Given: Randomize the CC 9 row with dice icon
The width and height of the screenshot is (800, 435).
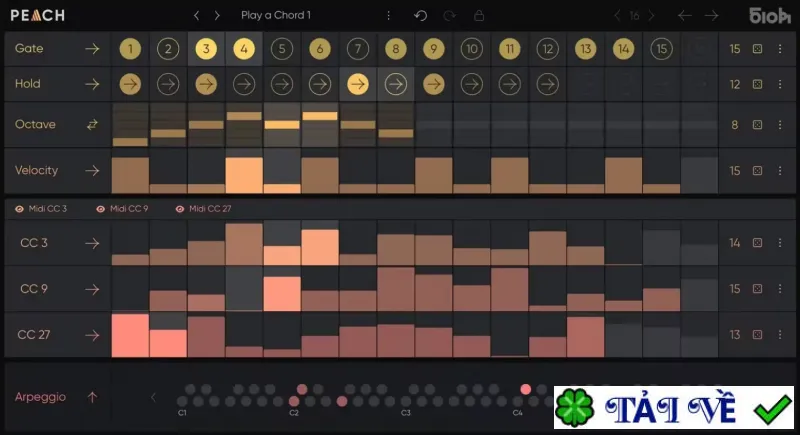Looking at the screenshot, I should [x=758, y=289].
